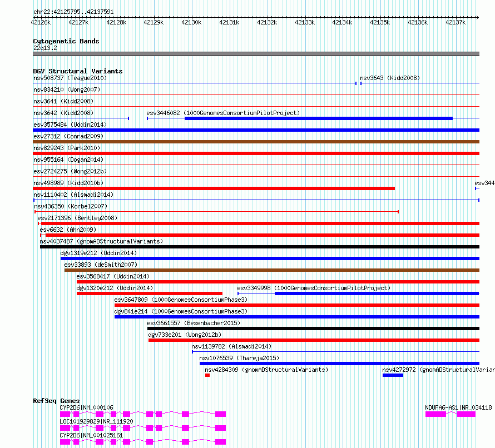Click the black esv3661557 variant bar
The width and height of the screenshot is (495, 448).
314,328
